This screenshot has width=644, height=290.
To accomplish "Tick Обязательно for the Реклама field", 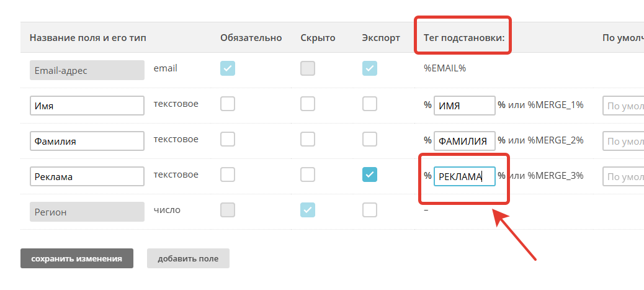I will [x=228, y=175].
